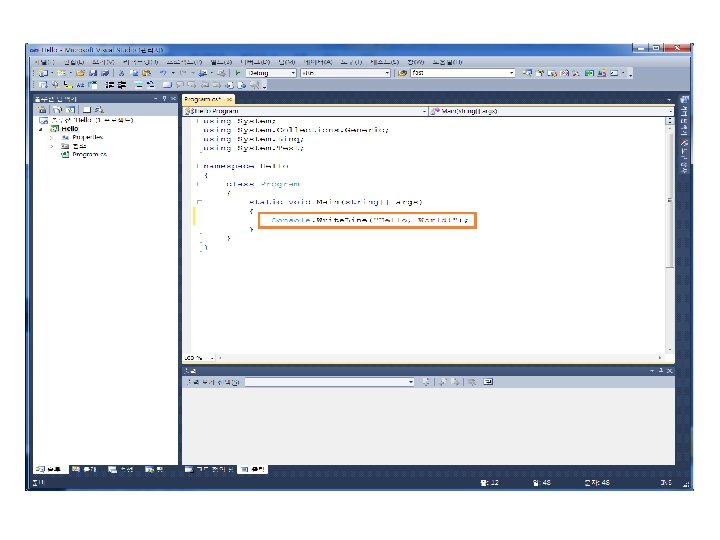This screenshot has width=720, height=540.
Task: Toggle the INS indicator in the status bar
Action: [x=666, y=483]
